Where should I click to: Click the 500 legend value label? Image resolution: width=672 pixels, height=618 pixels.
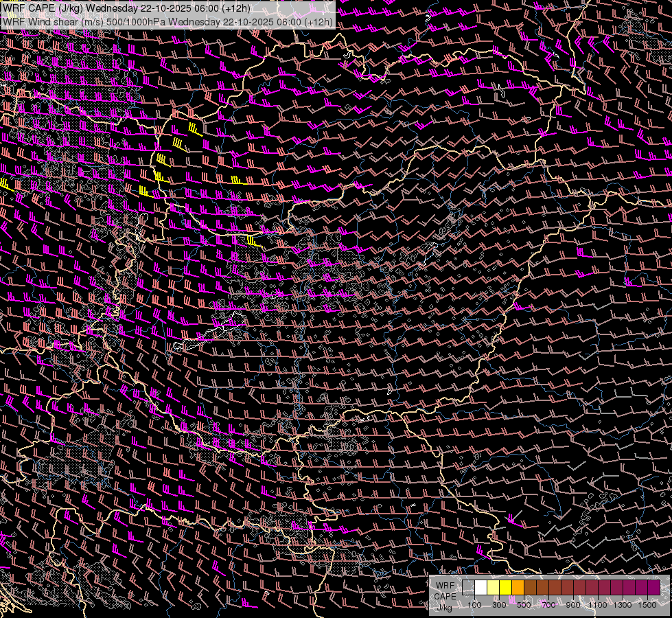pyautogui.click(x=524, y=605)
